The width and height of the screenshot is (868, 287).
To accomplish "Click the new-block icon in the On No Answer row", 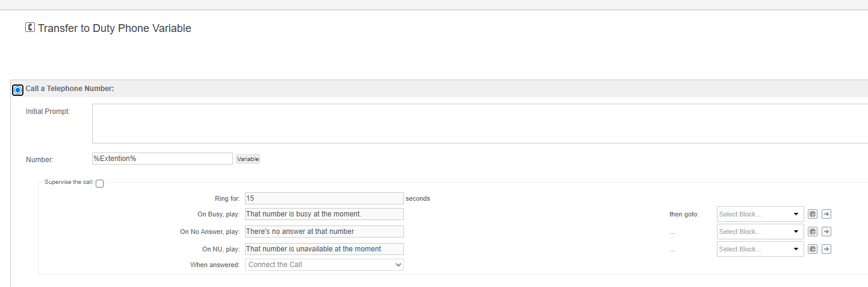I will (x=813, y=232).
